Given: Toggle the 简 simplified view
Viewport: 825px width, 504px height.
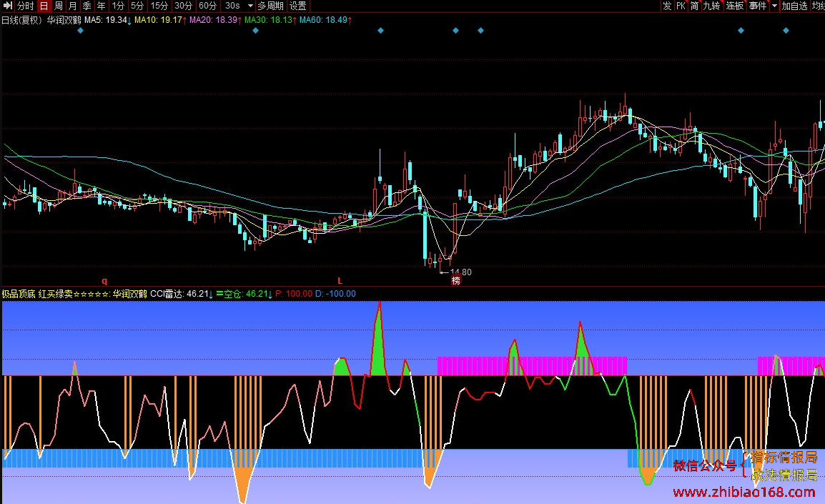Looking at the screenshot, I should (694, 6).
